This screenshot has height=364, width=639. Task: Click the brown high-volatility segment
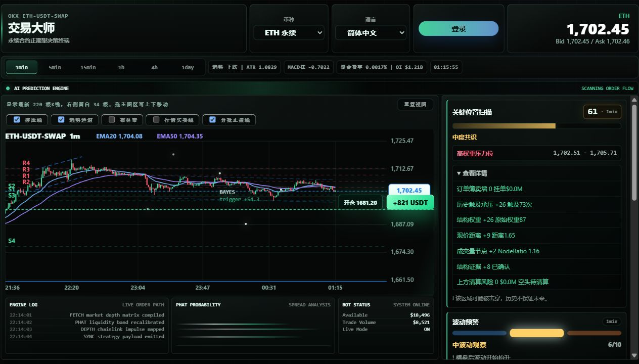click(x=594, y=333)
